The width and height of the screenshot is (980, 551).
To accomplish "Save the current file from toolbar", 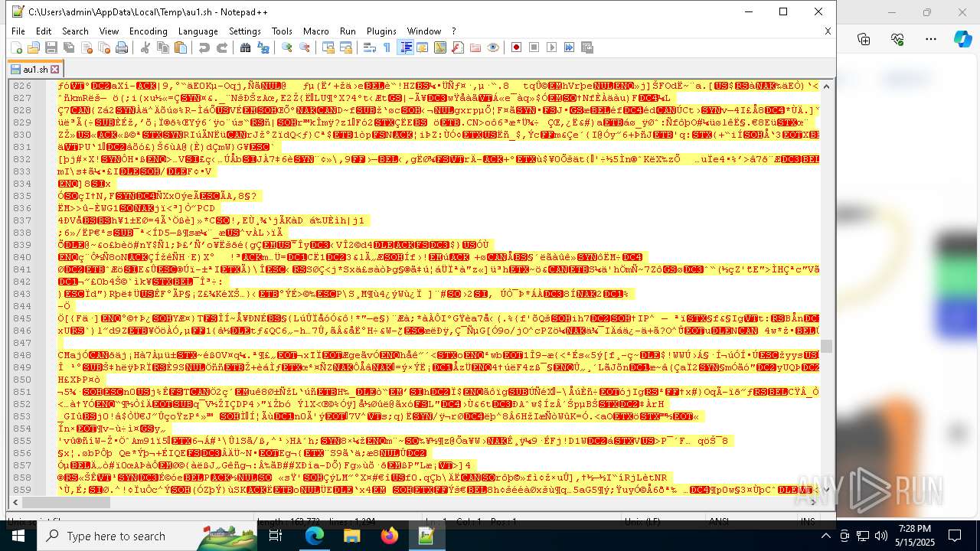I will tap(51, 47).
